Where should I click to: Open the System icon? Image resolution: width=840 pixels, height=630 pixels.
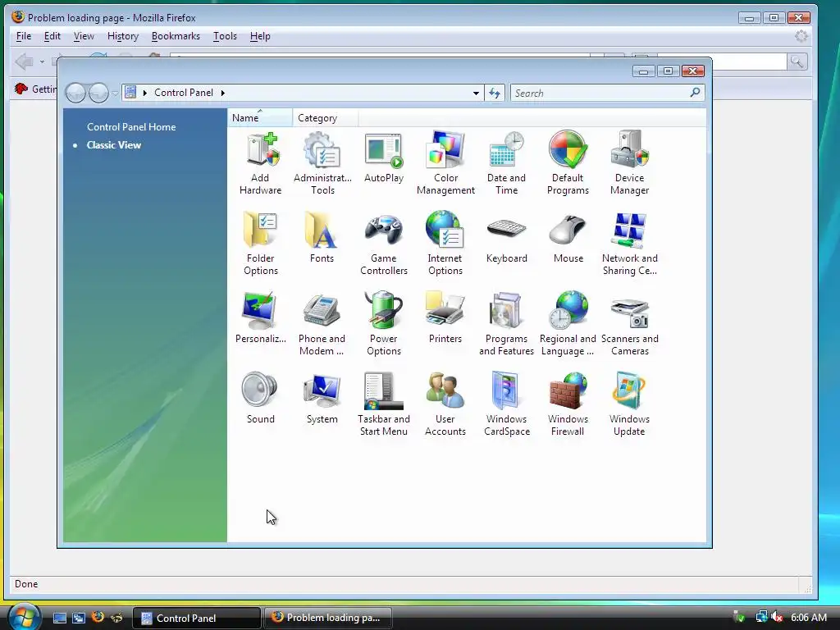pyautogui.click(x=322, y=399)
